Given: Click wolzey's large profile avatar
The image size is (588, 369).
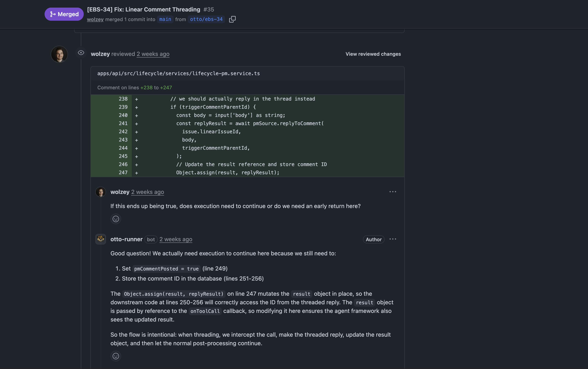Looking at the screenshot, I should (59, 54).
